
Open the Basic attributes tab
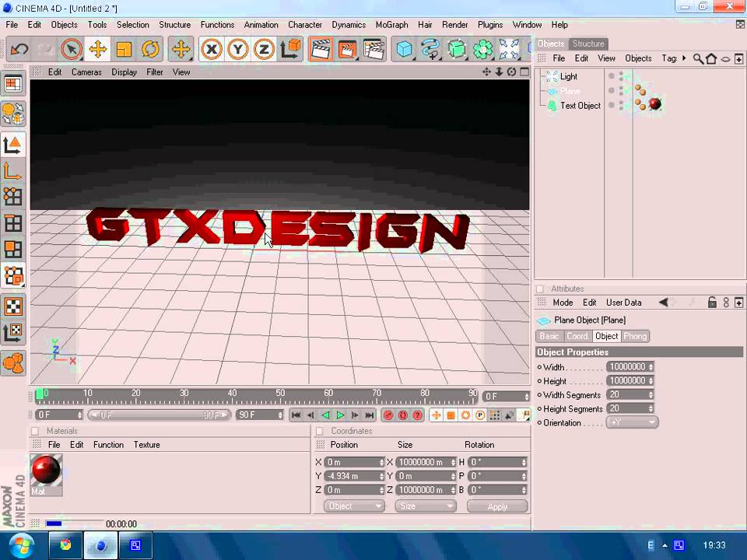click(x=549, y=336)
